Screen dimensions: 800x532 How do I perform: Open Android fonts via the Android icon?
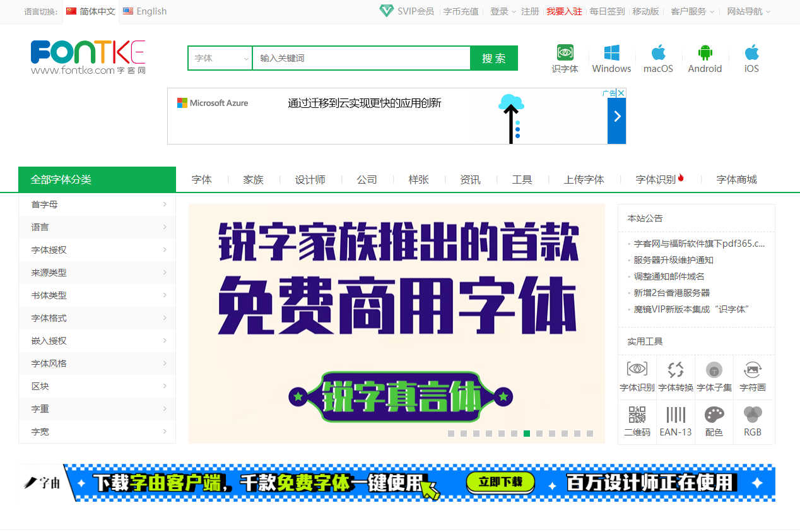tap(705, 53)
